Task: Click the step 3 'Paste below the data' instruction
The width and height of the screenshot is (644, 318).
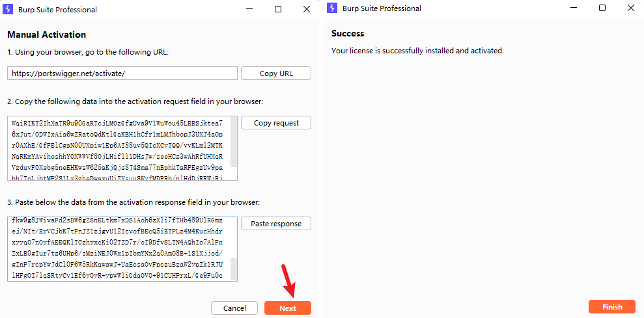Action: [133, 202]
